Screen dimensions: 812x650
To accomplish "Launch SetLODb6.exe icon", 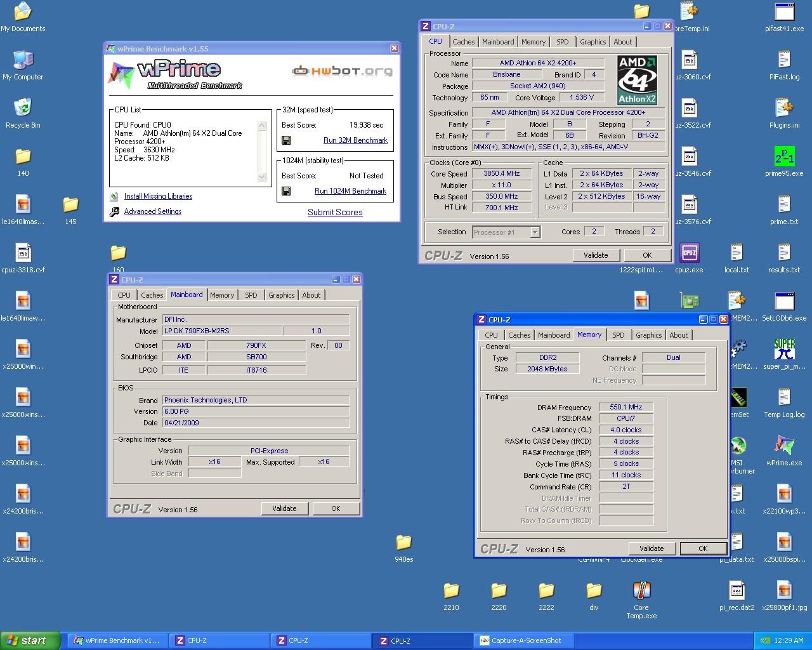I will click(x=784, y=307).
